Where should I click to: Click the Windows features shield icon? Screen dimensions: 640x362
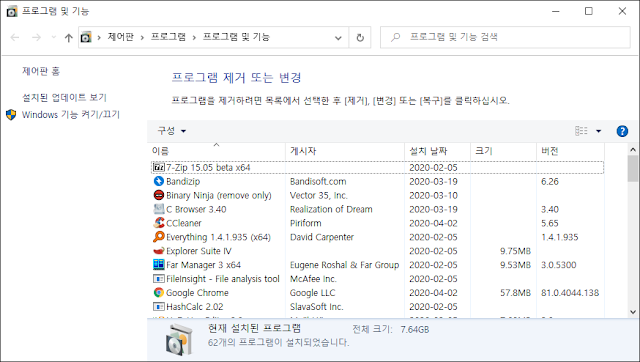(x=11, y=115)
